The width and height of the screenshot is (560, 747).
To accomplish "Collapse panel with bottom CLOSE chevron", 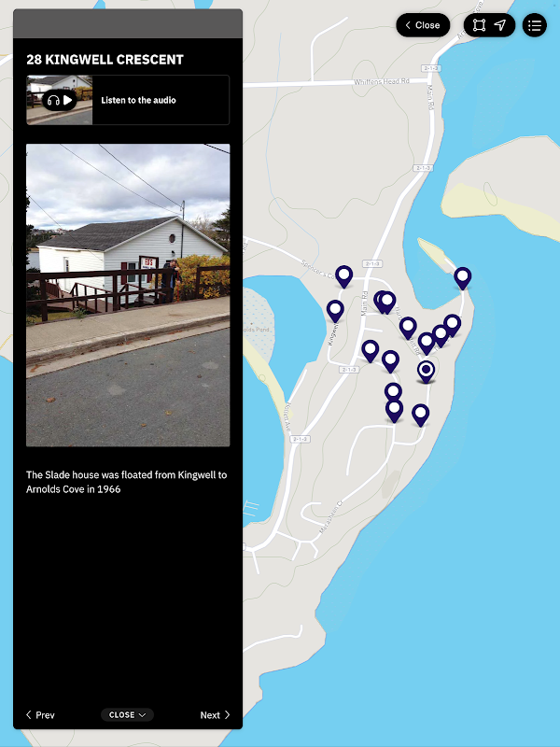I will (x=127, y=714).
